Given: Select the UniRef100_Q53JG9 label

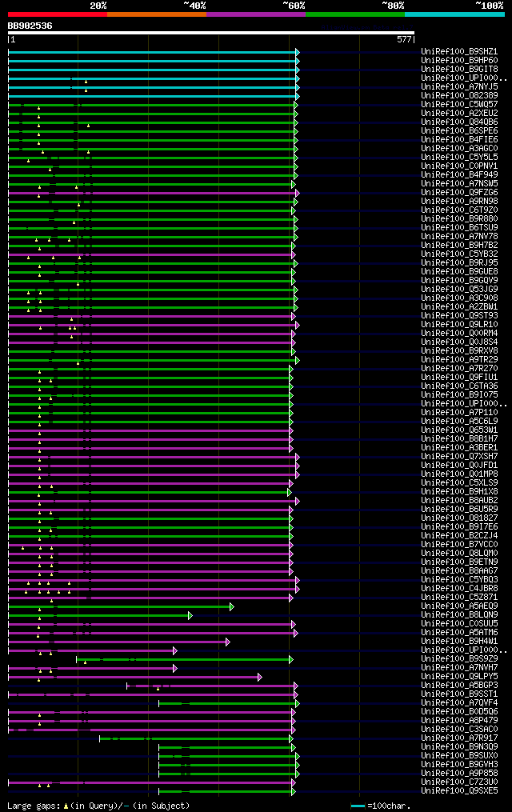Looking at the screenshot, I should click(459, 290).
